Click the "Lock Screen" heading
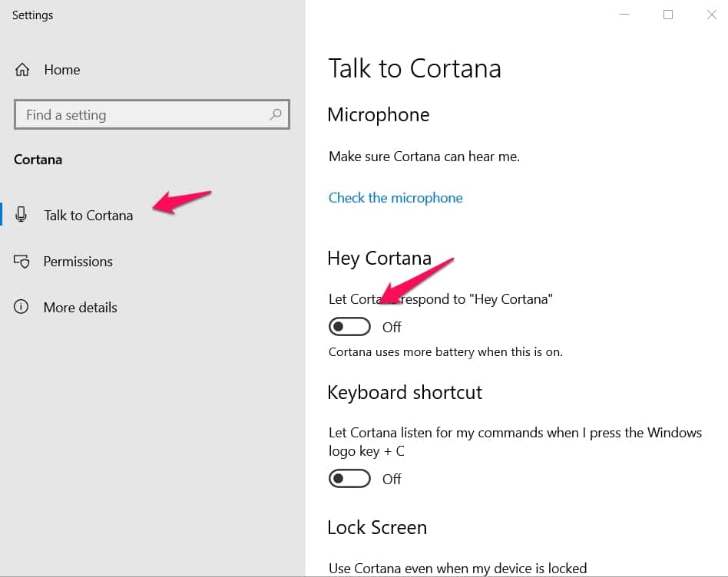 (x=377, y=527)
